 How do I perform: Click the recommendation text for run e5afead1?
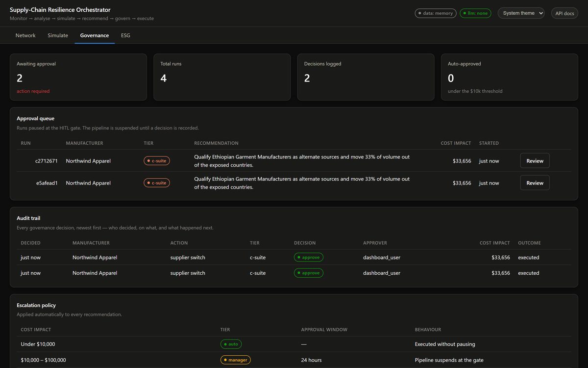pos(302,183)
